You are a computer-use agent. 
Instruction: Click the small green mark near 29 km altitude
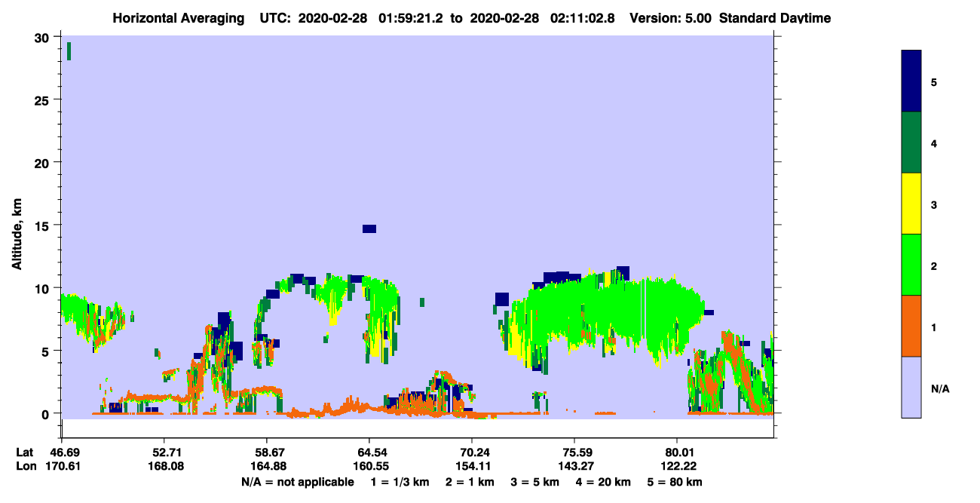pos(69,51)
